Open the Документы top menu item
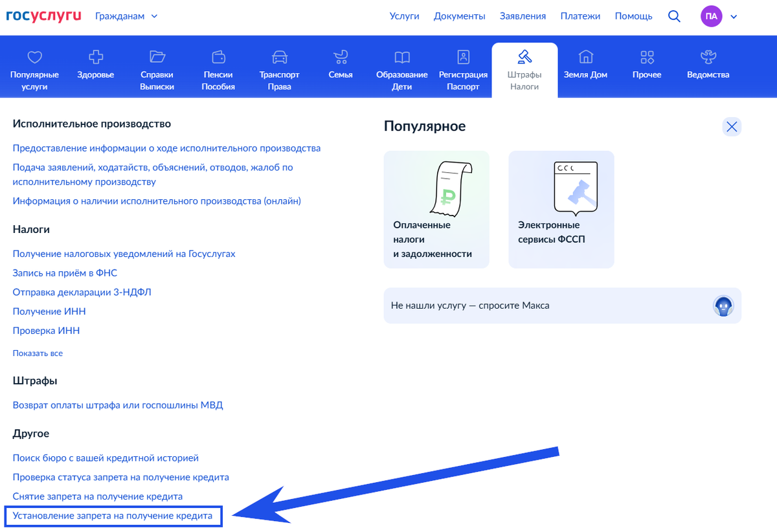Viewport: 777px width, 532px height. coord(459,16)
